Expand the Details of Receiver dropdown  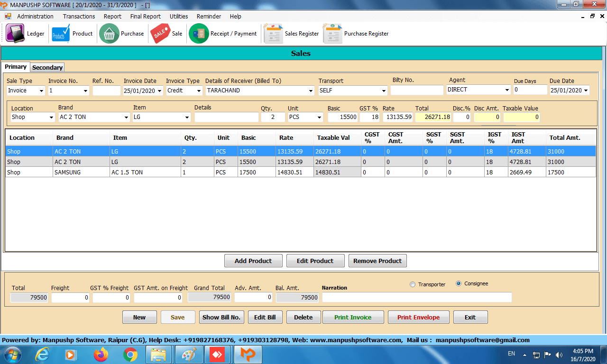pyautogui.click(x=311, y=91)
